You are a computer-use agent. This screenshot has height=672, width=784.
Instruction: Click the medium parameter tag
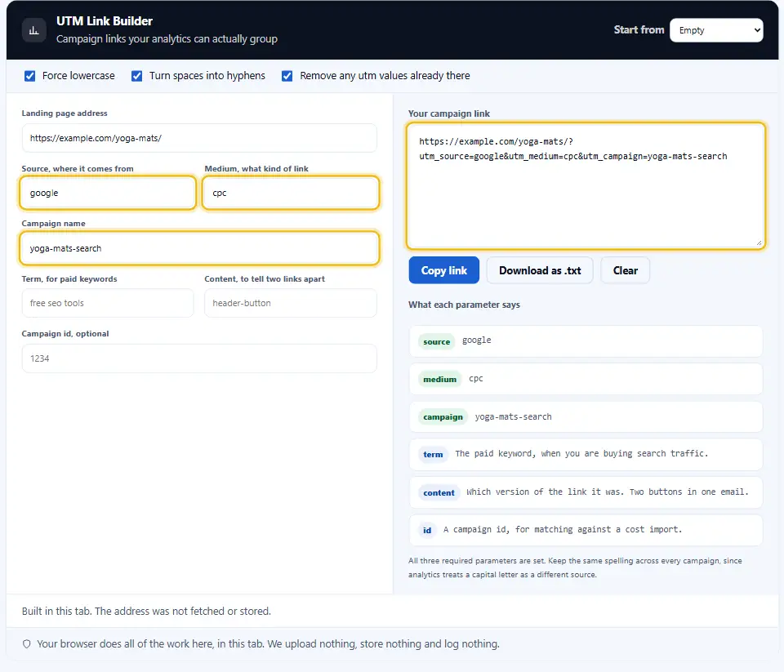(x=439, y=380)
